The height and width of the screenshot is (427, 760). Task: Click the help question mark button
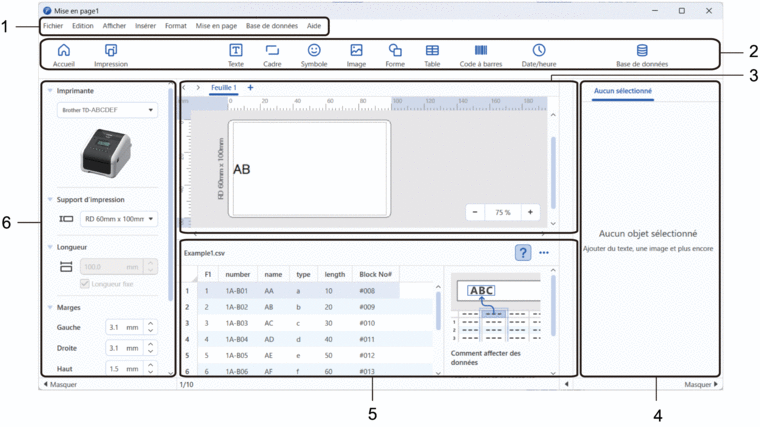pos(522,253)
